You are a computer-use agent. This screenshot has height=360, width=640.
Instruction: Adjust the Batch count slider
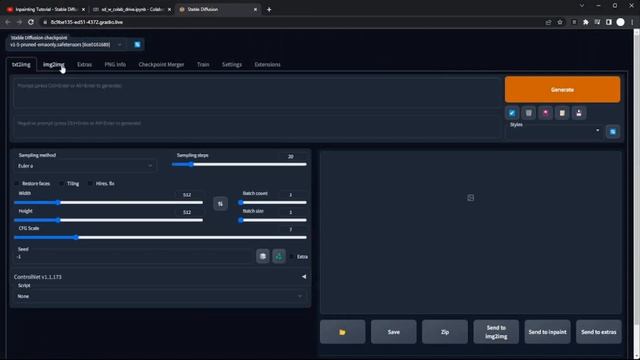coord(273,202)
